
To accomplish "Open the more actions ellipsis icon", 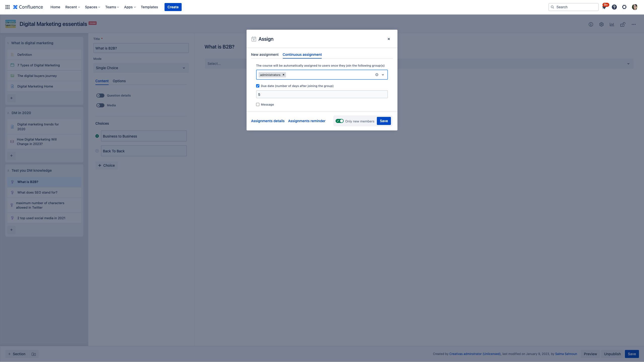I will [x=633, y=24].
